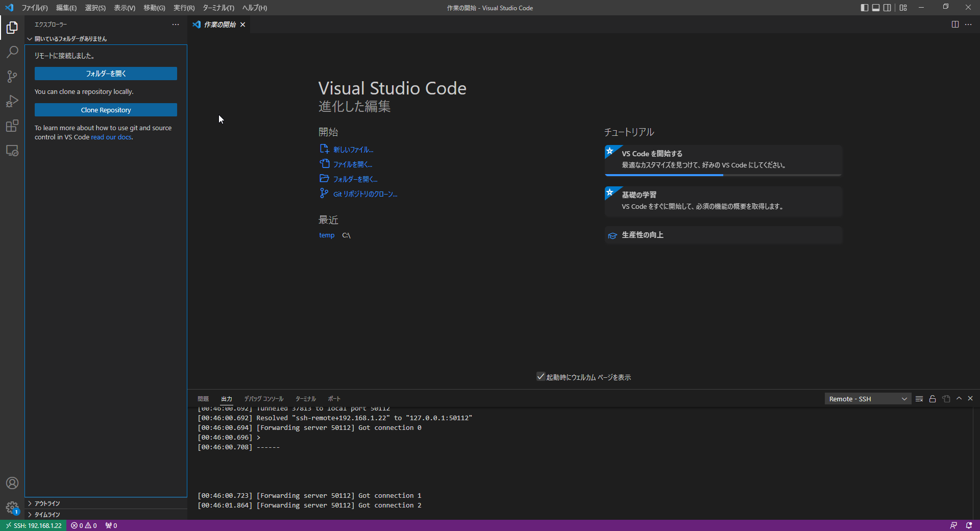Open the Extensions view icon
Screen dimensions: 980x531
(x=12, y=126)
